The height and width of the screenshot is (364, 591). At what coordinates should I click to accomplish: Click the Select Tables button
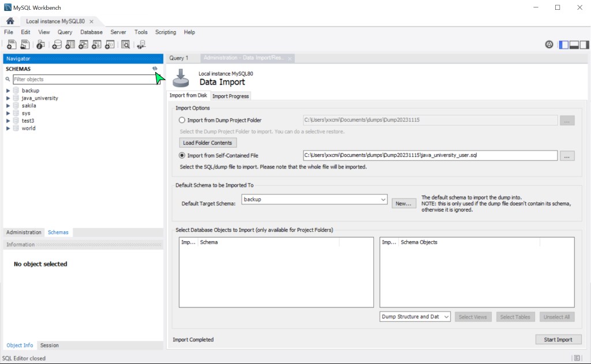click(x=515, y=317)
